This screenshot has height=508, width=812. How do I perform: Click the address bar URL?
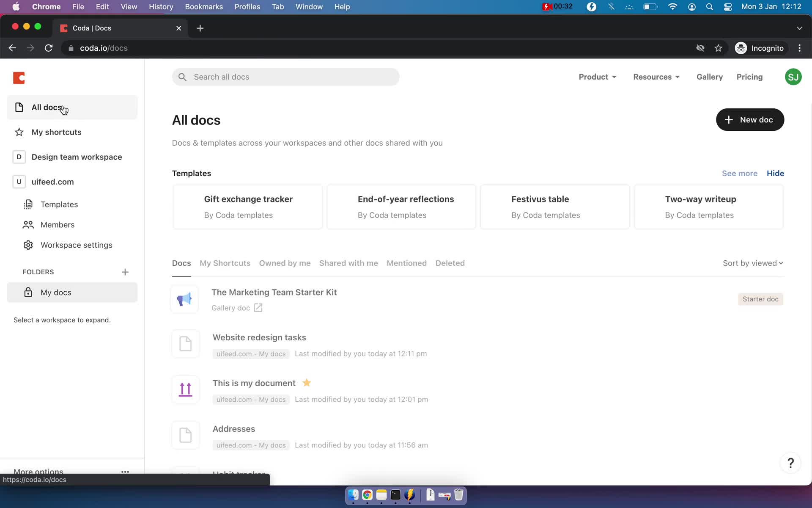pos(104,48)
